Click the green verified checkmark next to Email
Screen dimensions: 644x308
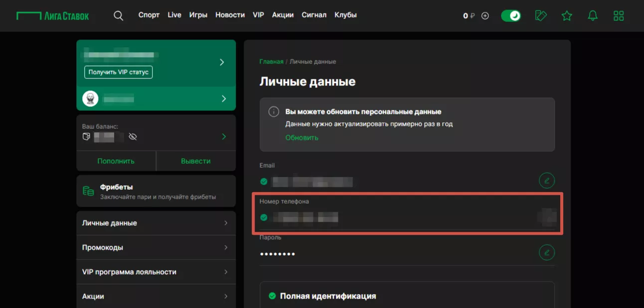[x=263, y=182]
